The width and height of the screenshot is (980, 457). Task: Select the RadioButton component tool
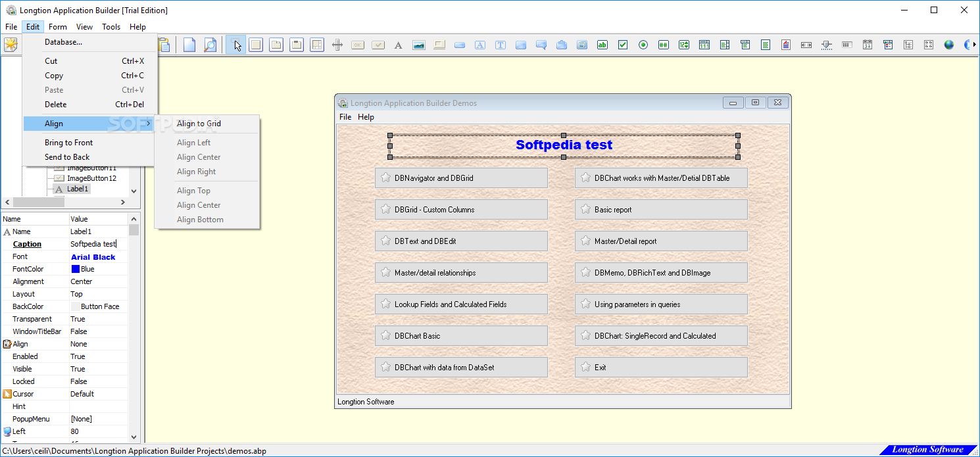[x=643, y=45]
